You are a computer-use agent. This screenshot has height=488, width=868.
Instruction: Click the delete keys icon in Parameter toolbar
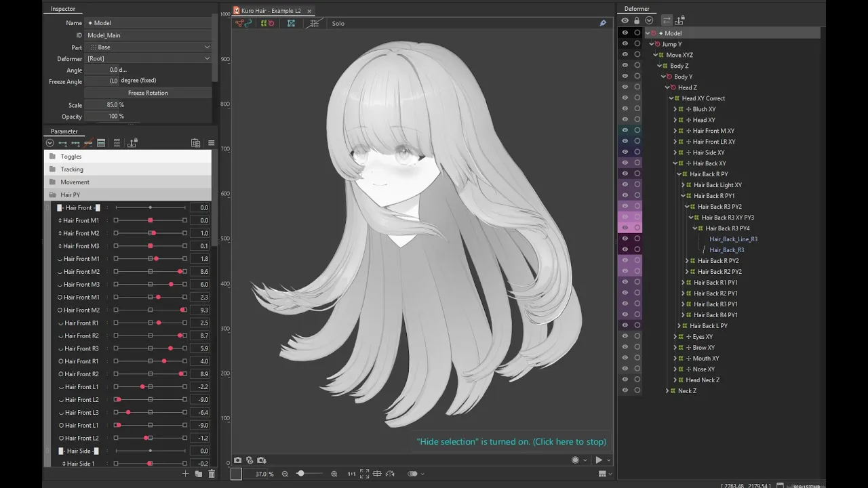pyautogui.click(x=88, y=143)
